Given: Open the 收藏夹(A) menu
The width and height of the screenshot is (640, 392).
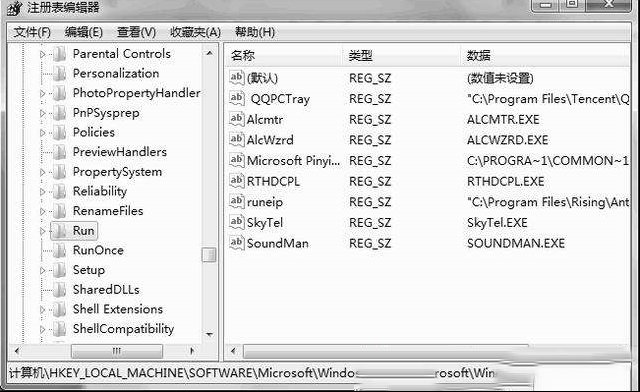Looking at the screenshot, I should pos(196,32).
